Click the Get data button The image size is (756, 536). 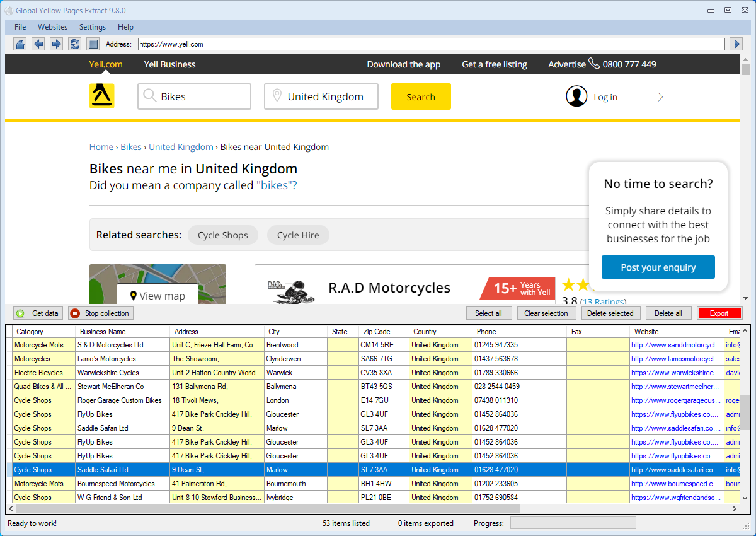tap(38, 313)
